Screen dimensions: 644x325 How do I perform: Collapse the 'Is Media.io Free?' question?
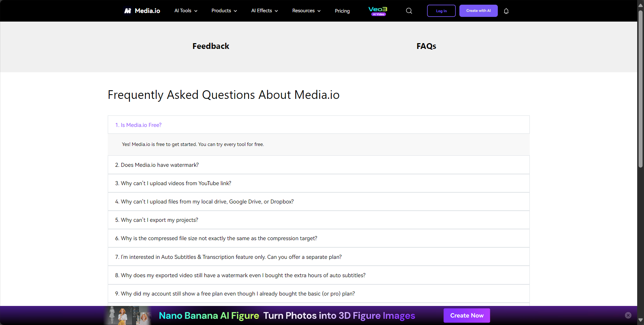[319, 125]
